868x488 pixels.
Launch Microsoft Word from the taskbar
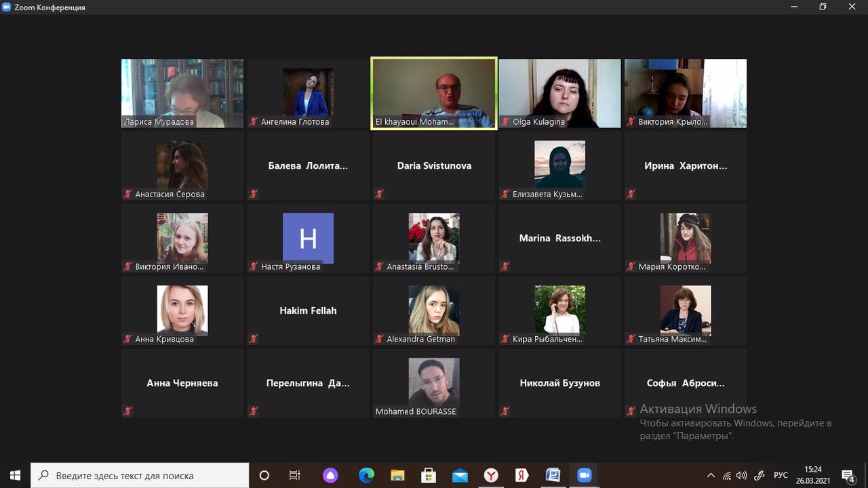[553, 475]
